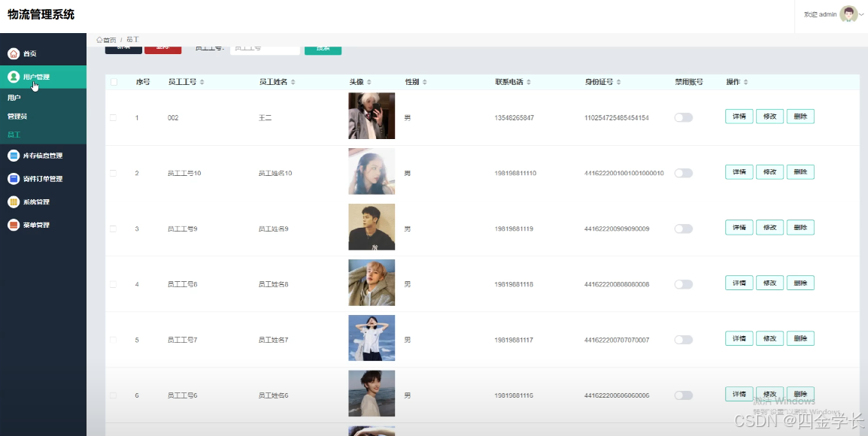Viewport: 868px width, 436px height.
Task: Click phone number 13548265847
Action: 514,118
